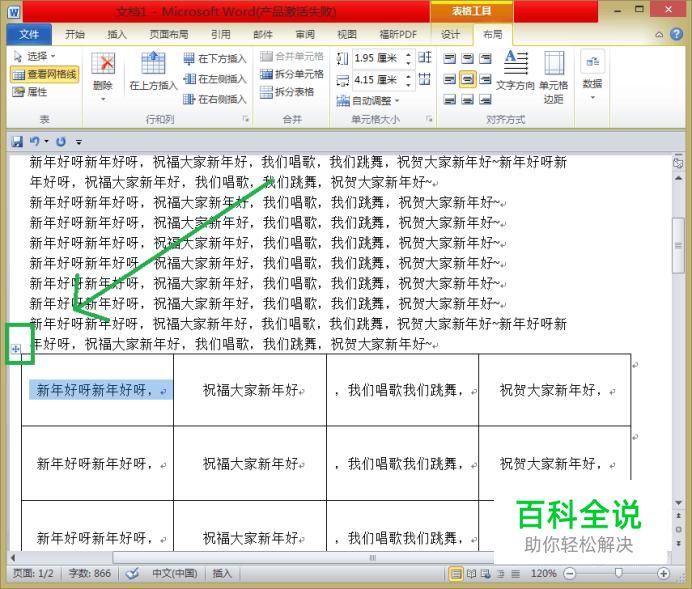The height and width of the screenshot is (589, 692).
Task: Switch to the 审阅 tab
Action: pyautogui.click(x=305, y=34)
